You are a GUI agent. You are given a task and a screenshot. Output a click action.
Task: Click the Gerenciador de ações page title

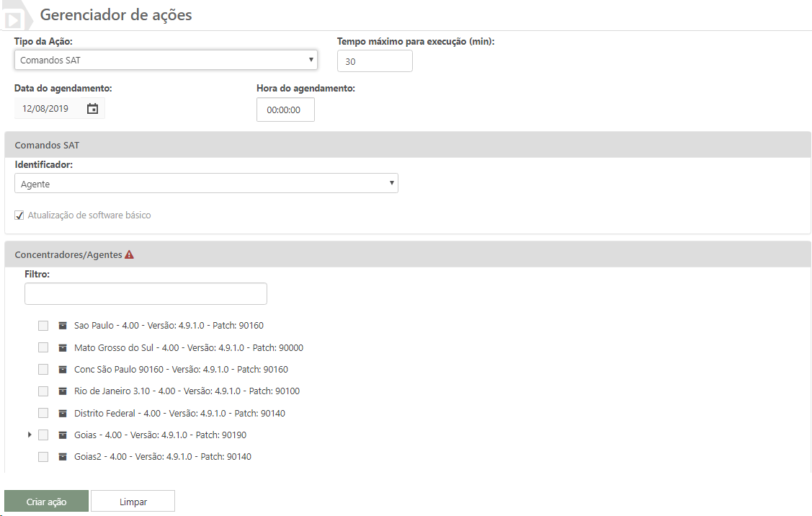point(116,14)
